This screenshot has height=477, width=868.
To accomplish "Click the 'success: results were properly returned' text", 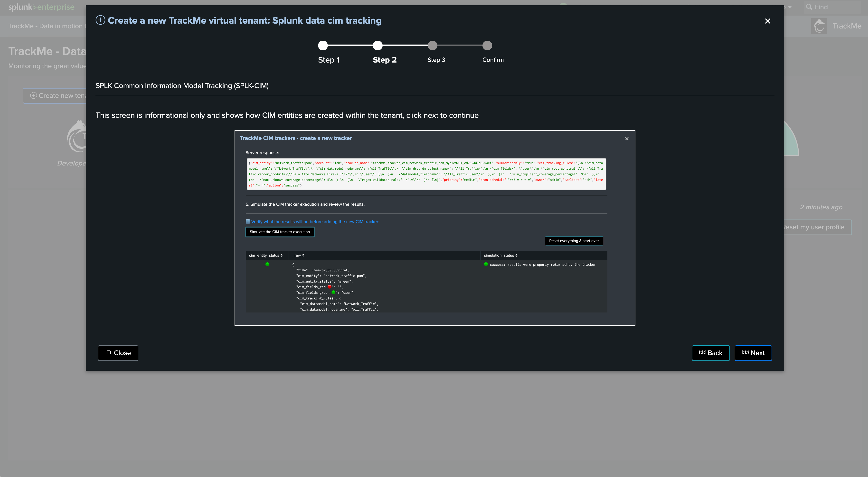I will point(543,265).
